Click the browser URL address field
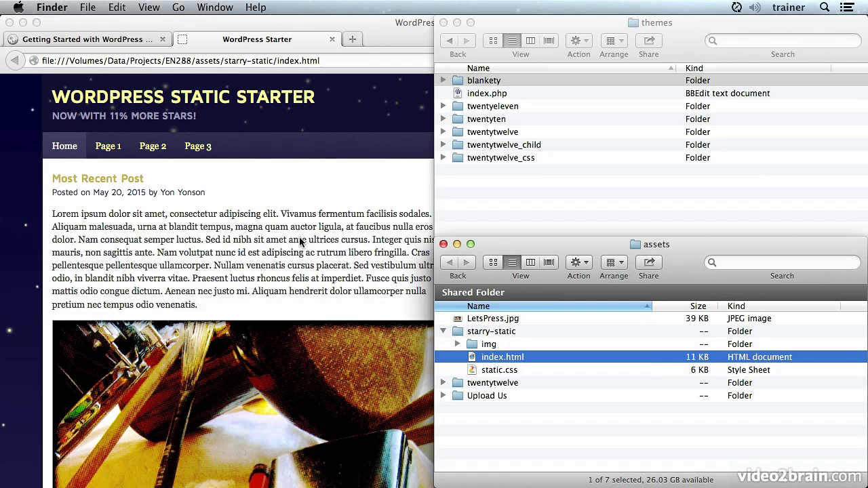Screen dimensions: 868x488 tap(231, 60)
